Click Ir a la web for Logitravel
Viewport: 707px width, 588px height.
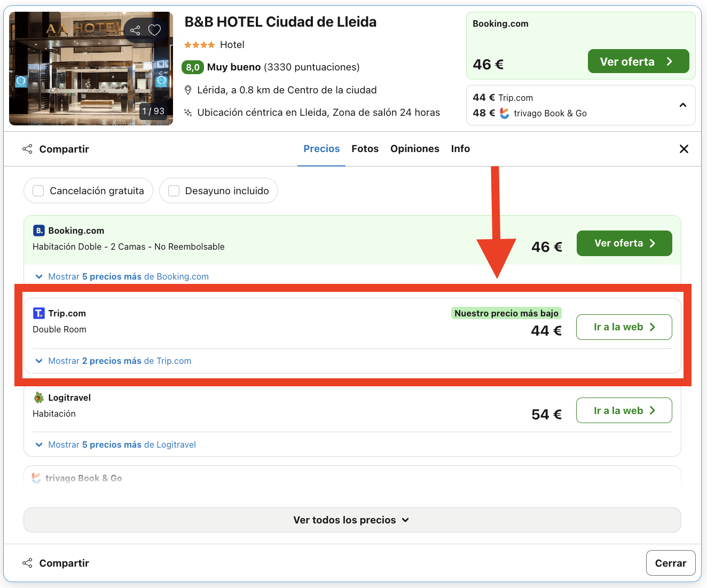click(624, 410)
